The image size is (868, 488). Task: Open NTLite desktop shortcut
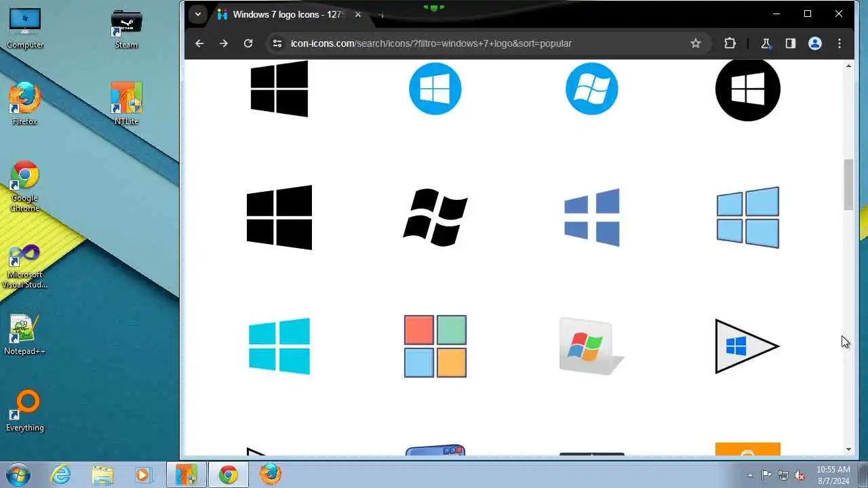tap(126, 104)
